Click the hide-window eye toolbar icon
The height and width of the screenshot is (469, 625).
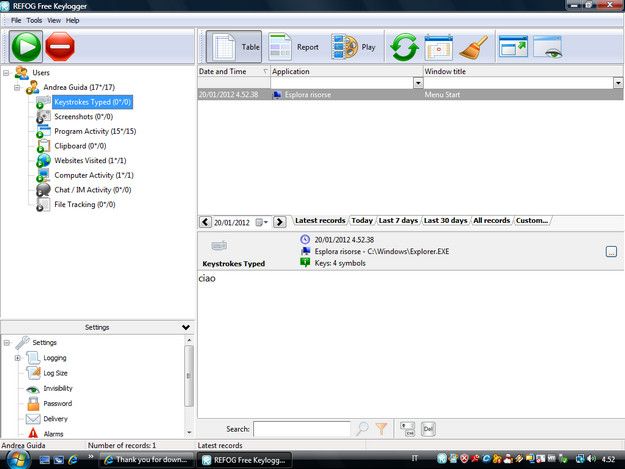coord(548,47)
